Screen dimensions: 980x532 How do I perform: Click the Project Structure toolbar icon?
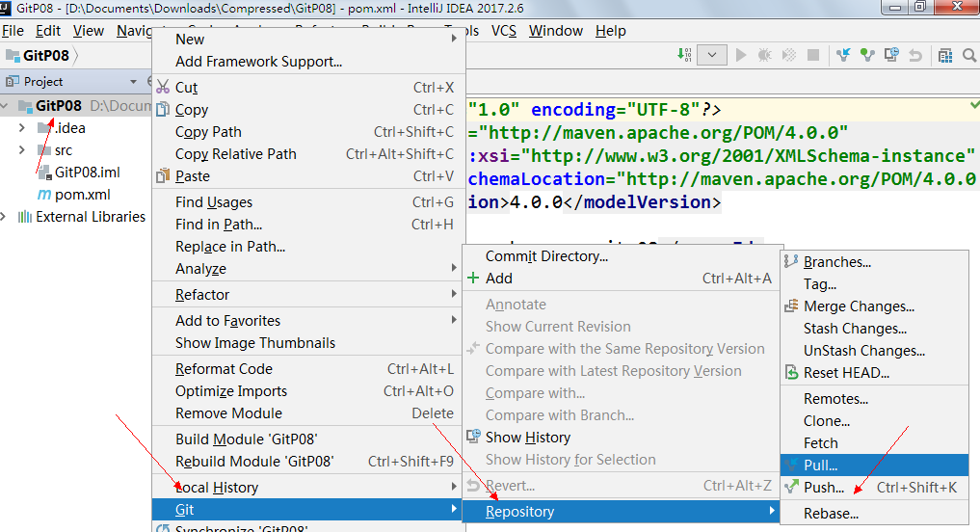(945, 56)
